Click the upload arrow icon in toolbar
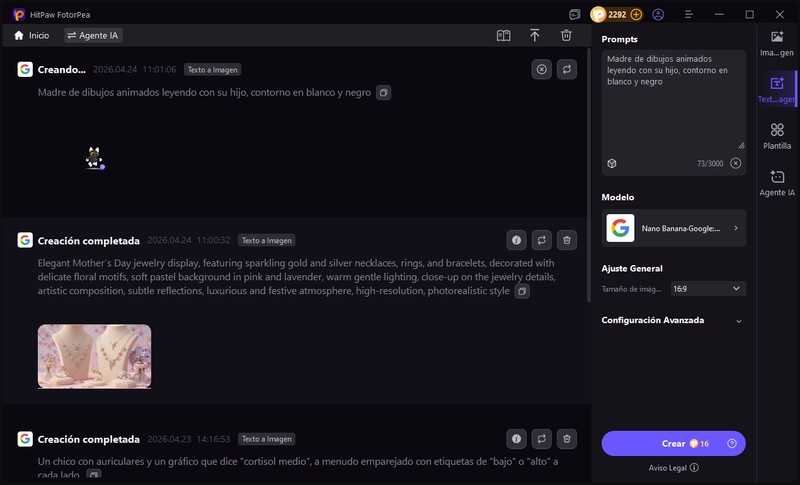This screenshot has width=800, height=485. tap(535, 35)
